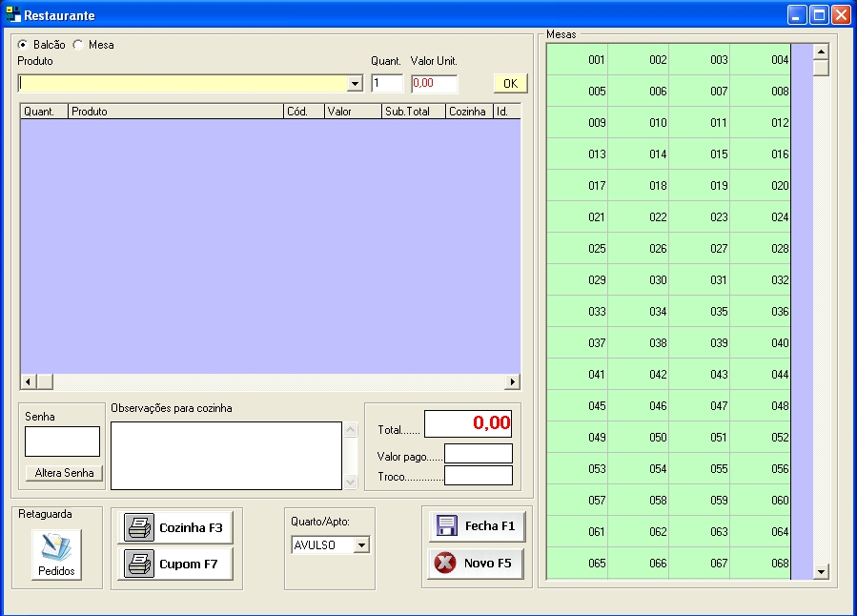This screenshot has width=857, height=616.
Task: Click the Quant. input field
Action: (x=387, y=83)
